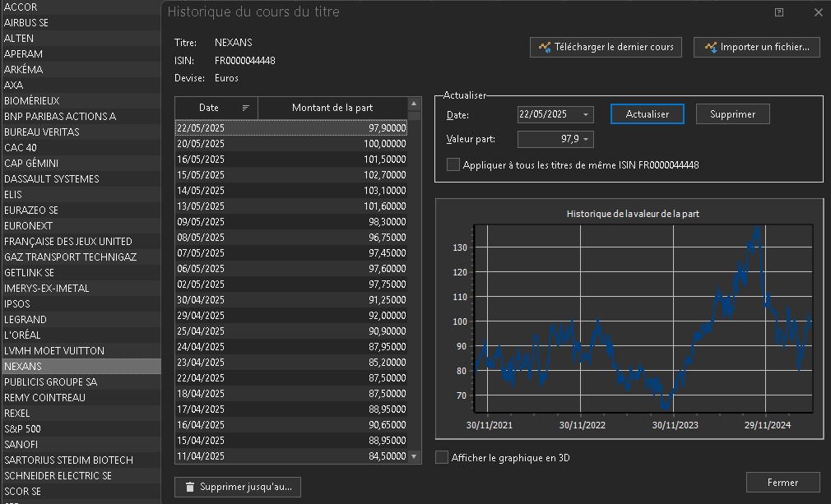Click the Supprimer button

732,113
